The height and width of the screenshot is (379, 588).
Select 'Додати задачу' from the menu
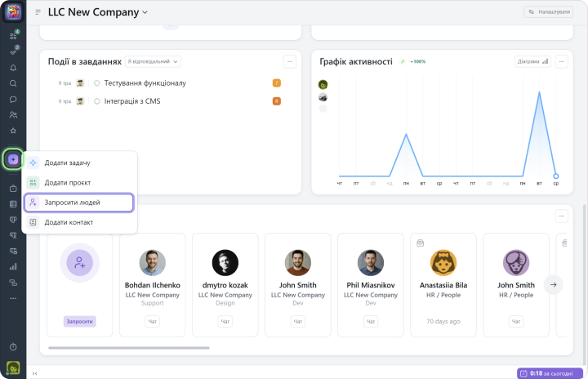click(x=67, y=163)
